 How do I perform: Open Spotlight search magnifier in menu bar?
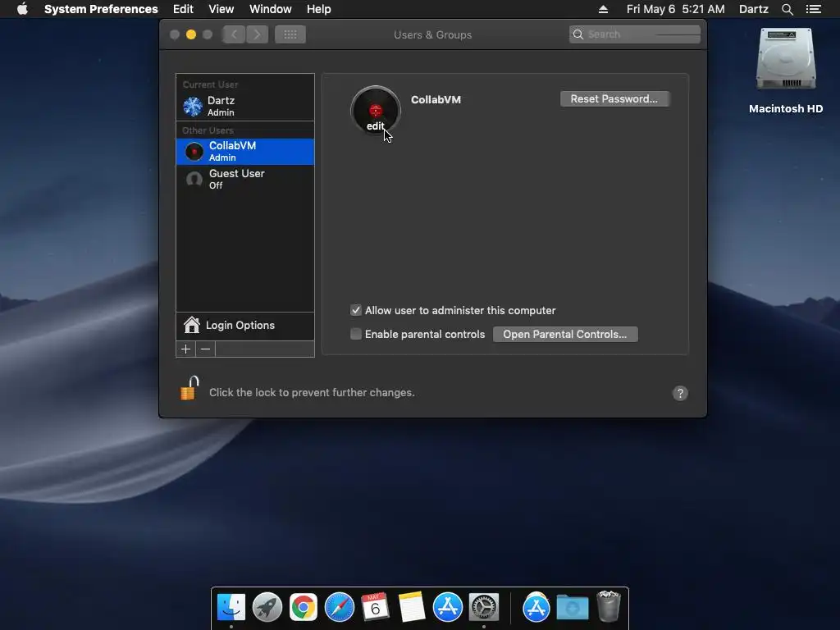[787, 9]
